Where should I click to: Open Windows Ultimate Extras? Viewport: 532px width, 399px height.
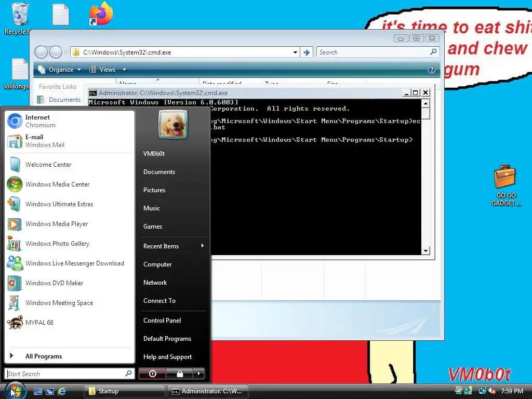point(70,204)
